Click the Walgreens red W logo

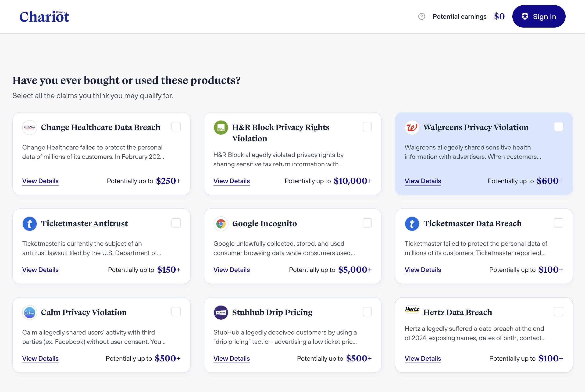412,128
